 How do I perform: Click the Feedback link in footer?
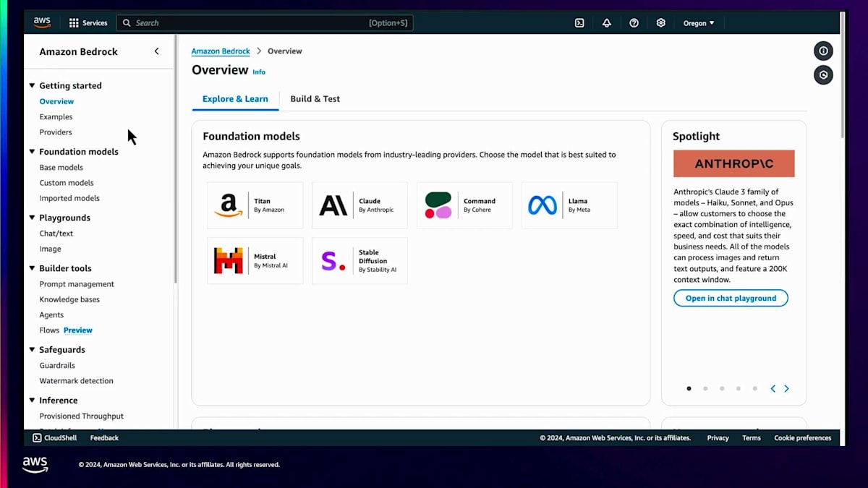point(104,438)
